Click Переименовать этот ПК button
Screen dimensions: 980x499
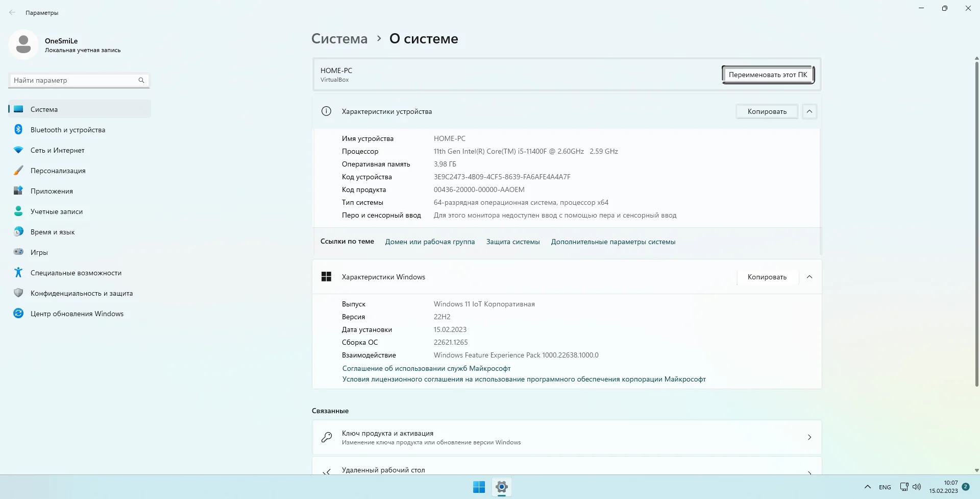point(768,75)
